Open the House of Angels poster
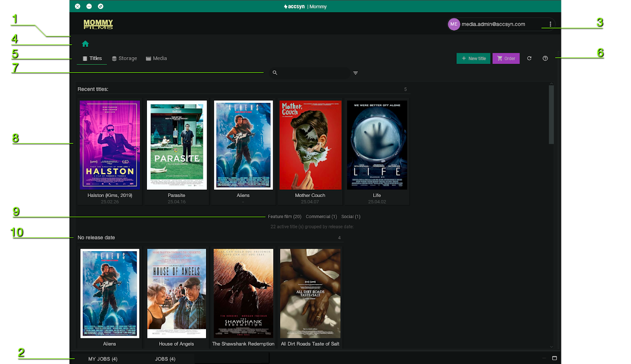The width and height of the screenshot is (631, 364). (176, 294)
